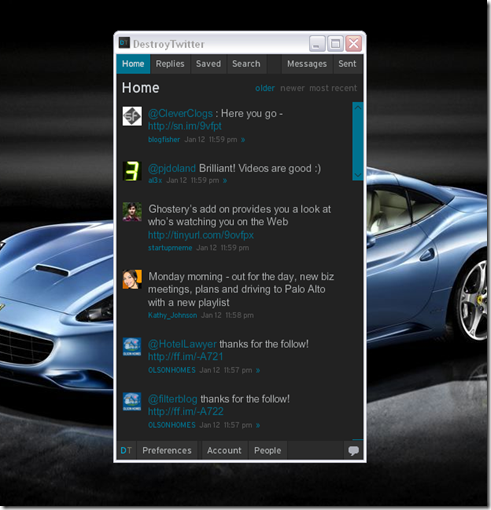Click the DestroyTwitter title bar app icon

pyautogui.click(x=124, y=43)
